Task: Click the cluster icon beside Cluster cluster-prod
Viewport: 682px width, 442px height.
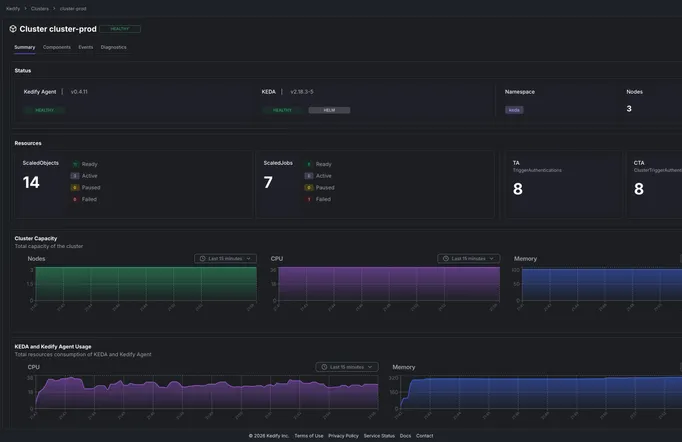Action: tap(13, 29)
